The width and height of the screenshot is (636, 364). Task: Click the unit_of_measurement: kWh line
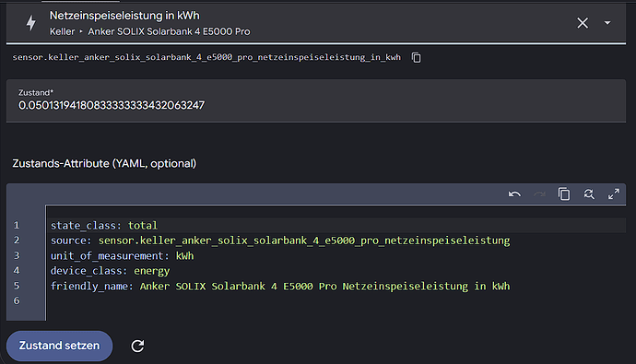click(x=122, y=256)
